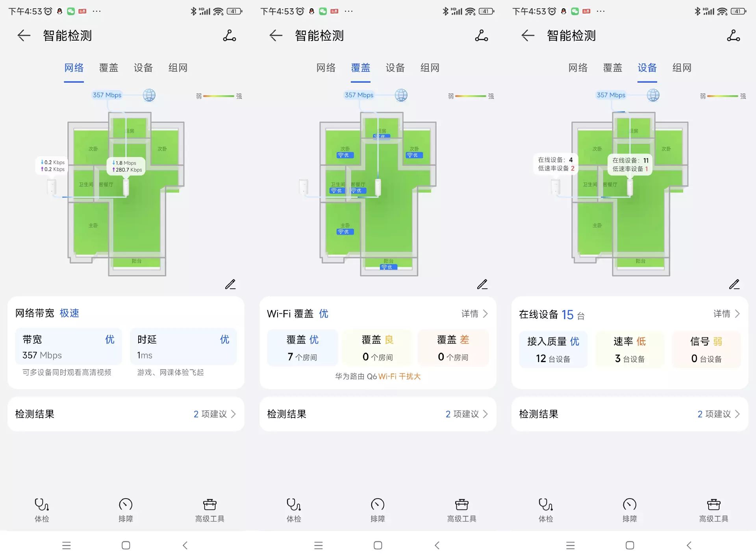Tap the globe internet icon in left screen
Viewport: 756px width, 560px height.
149,95
